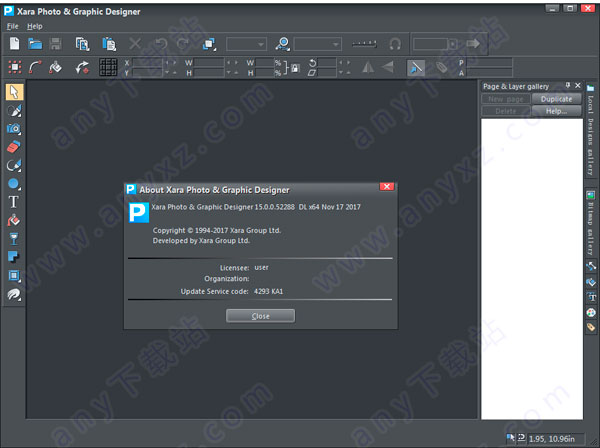
Task: Click version text 15.0.0.52288 in About dialog
Action: (275, 207)
